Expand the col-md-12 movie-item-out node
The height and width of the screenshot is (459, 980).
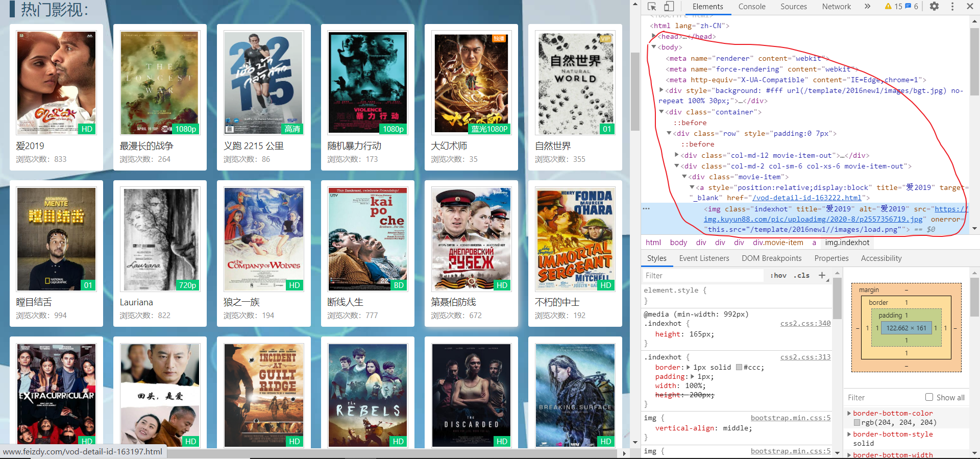pos(677,155)
